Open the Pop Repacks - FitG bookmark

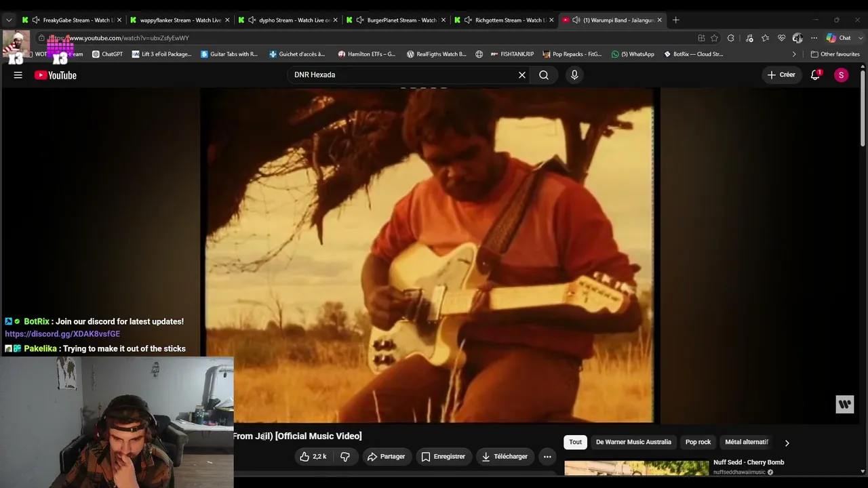[572, 54]
